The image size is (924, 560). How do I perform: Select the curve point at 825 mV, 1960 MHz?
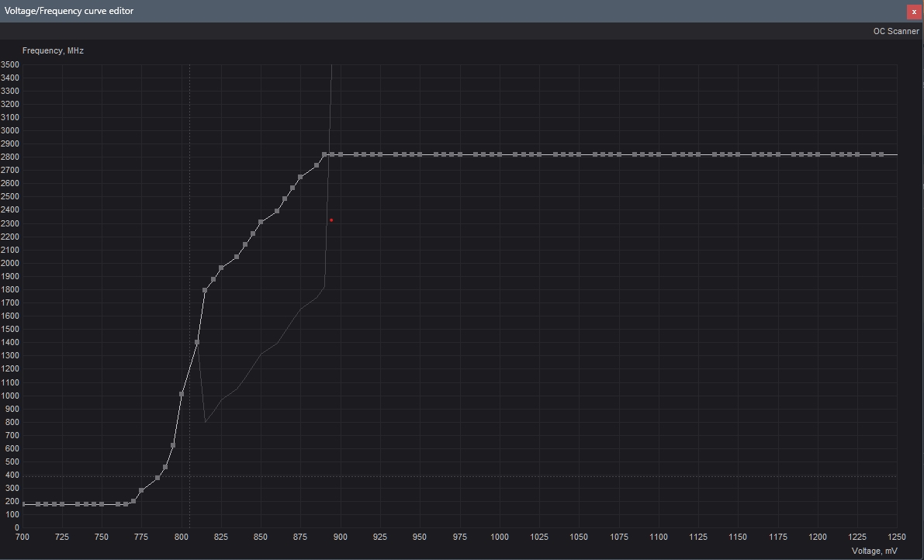[221, 268]
